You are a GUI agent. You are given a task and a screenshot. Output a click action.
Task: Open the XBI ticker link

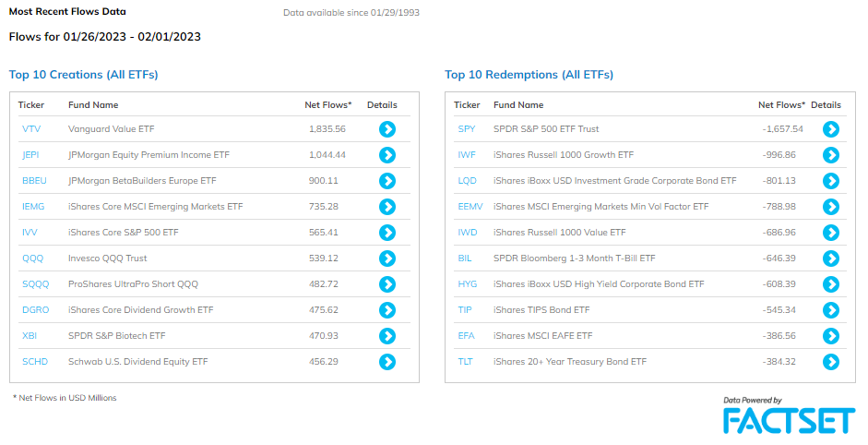coord(30,336)
